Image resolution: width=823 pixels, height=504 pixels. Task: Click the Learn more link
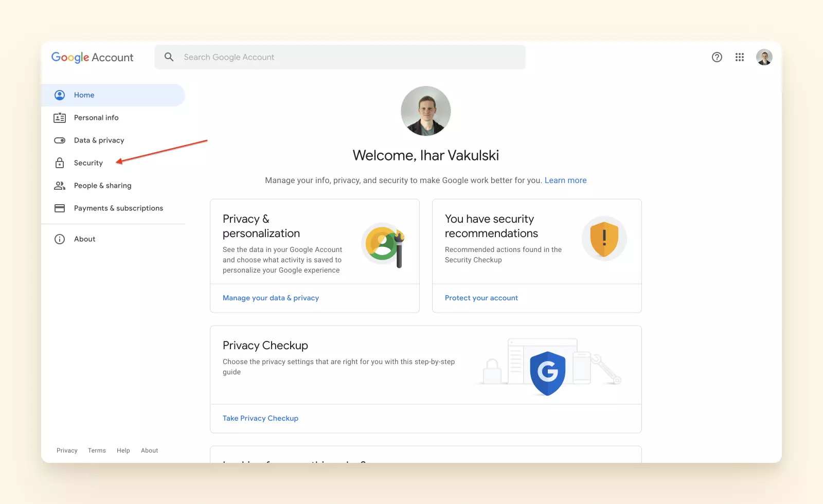(x=565, y=181)
